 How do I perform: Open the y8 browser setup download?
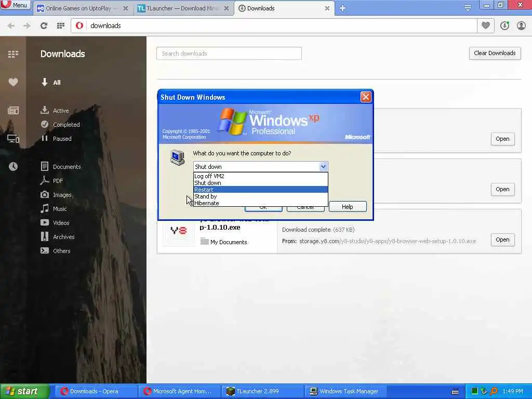pos(502,240)
